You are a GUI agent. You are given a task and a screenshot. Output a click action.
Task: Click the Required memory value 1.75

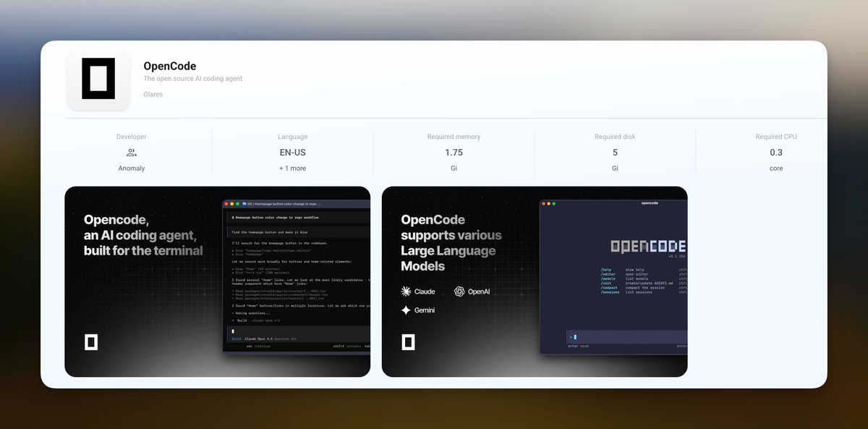[454, 153]
